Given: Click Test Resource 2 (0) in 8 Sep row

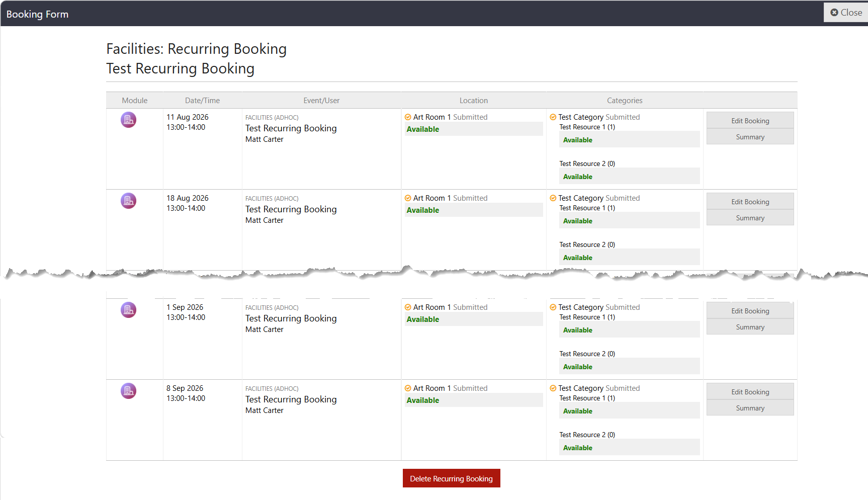Looking at the screenshot, I should 587,435.
